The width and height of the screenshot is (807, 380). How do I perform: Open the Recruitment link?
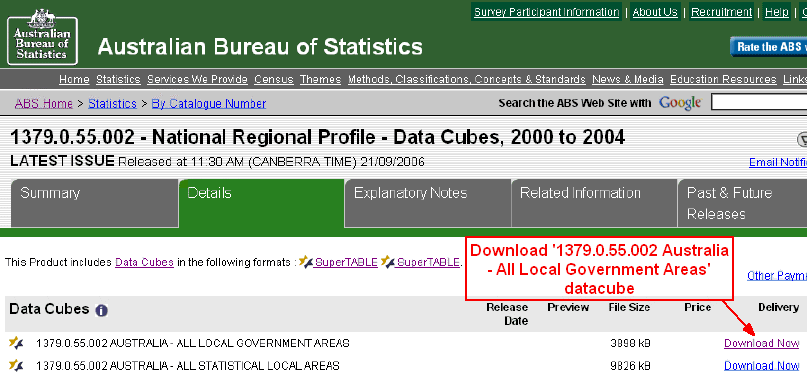(x=722, y=12)
